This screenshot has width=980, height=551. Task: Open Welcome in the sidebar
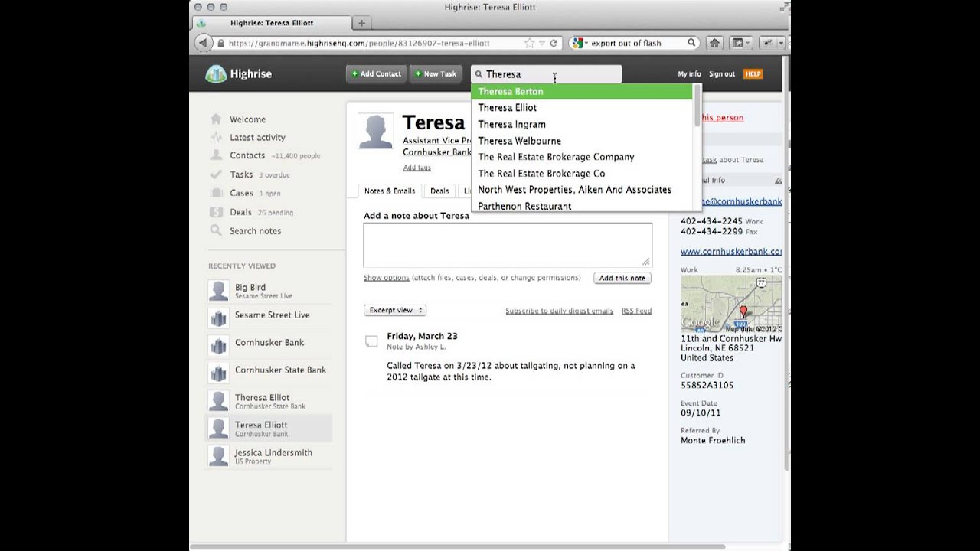[x=247, y=119]
